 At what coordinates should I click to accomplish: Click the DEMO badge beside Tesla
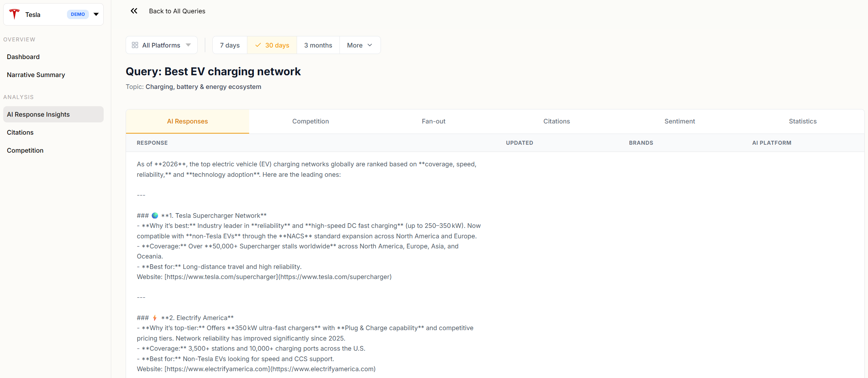point(78,14)
